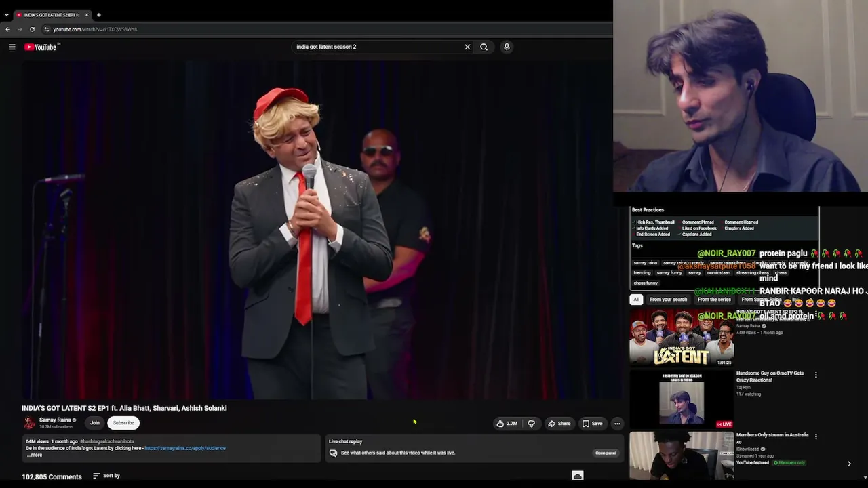Open options for Members Only stream video

[x=816, y=436]
